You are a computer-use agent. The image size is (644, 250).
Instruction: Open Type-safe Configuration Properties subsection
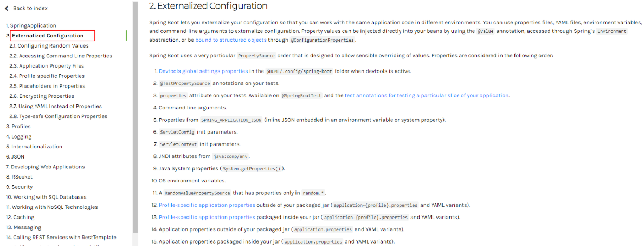[59, 116]
